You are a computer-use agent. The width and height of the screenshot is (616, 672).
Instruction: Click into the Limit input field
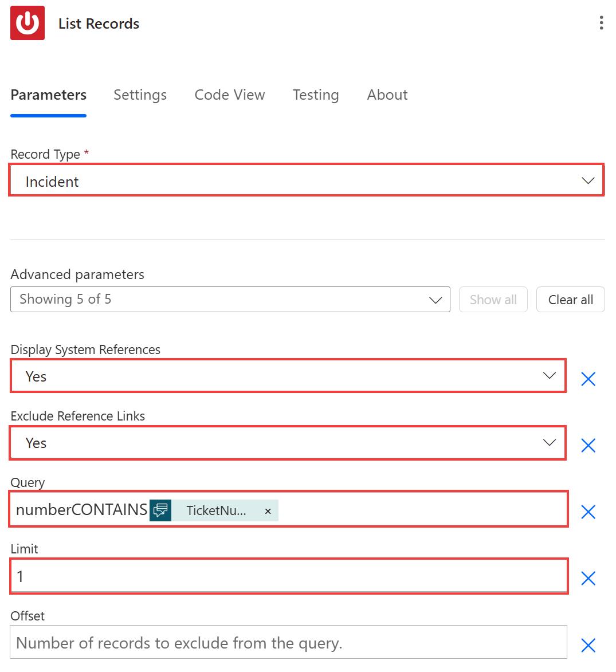[288, 576]
